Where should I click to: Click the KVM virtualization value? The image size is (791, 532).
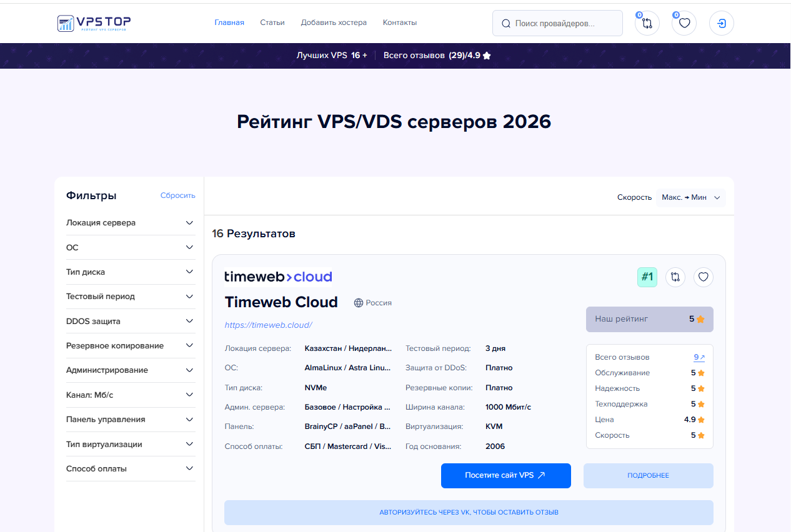(494, 426)
